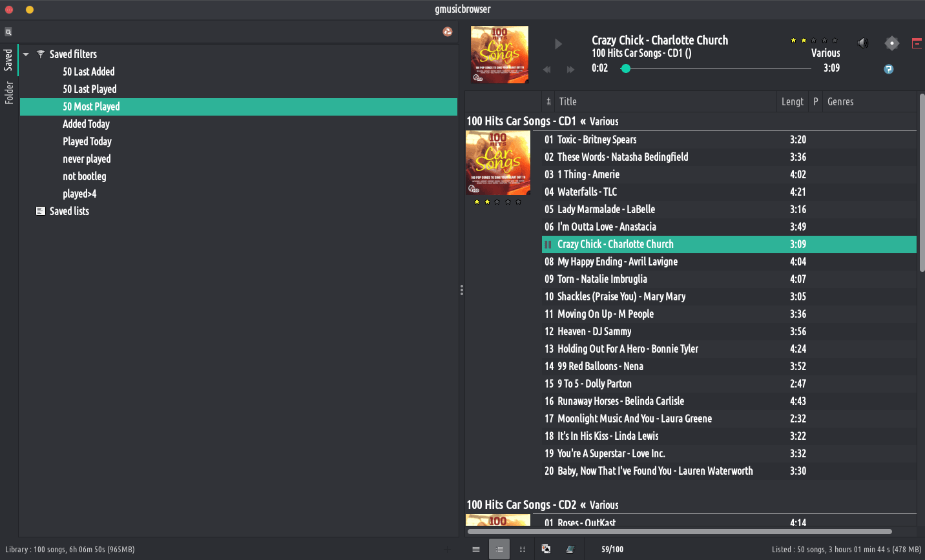
Task: Switch to mosaic grid view icon
Action: pos(523,549)
